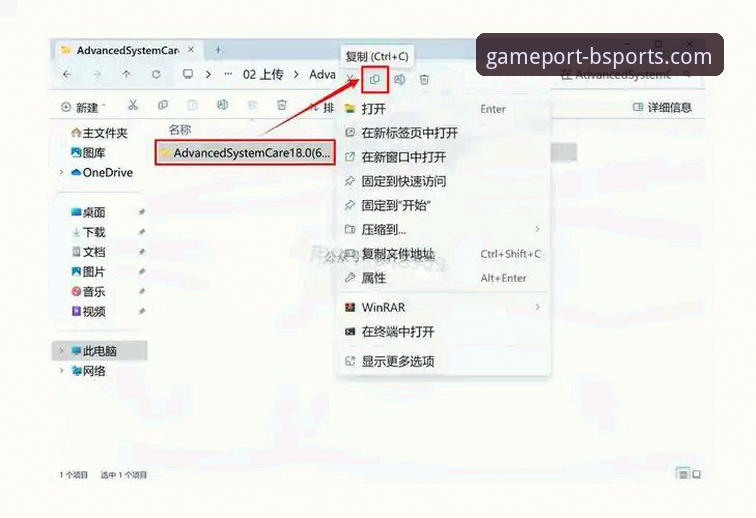Screen dimensions: 756x518
Task: Expand the chevron after 02 上传
Action: (296, 75)
